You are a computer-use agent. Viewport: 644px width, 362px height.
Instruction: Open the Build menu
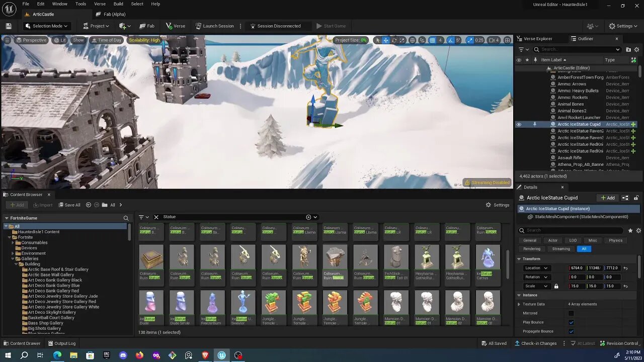click(118, 4)
